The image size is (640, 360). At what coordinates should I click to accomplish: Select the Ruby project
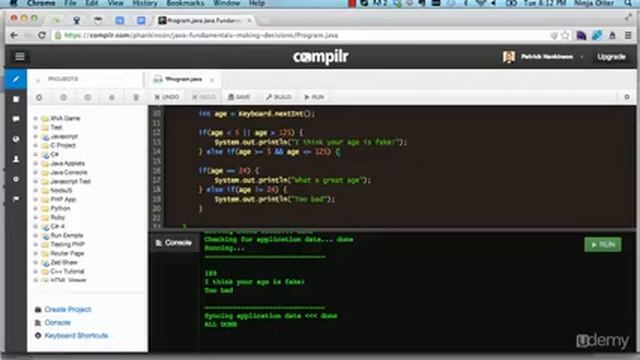[58, 217]
